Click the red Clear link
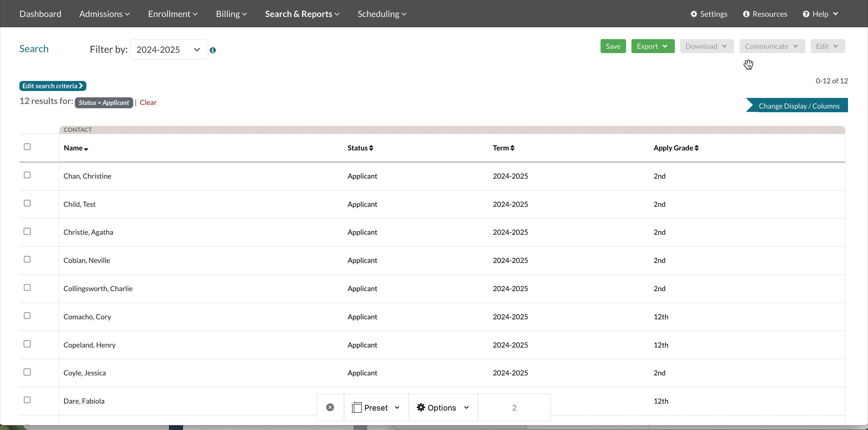 (x=148, y=102)
